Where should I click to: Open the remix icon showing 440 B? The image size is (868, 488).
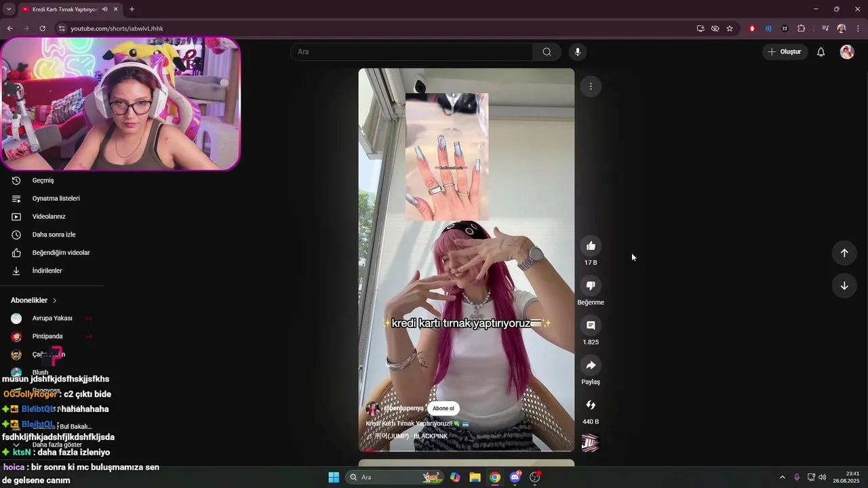(x=591, y=405)
